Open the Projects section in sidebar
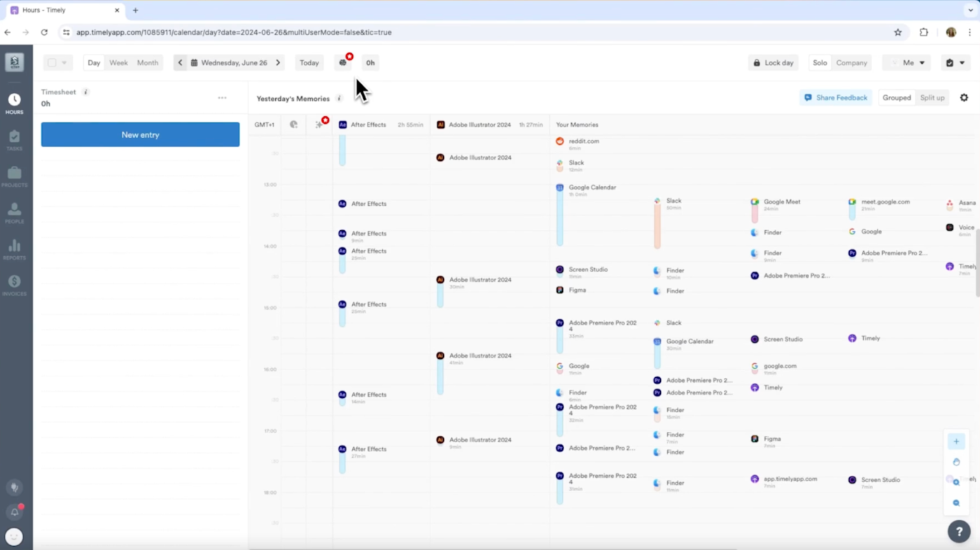Screen dimensions: 980x550 (14, 176)
